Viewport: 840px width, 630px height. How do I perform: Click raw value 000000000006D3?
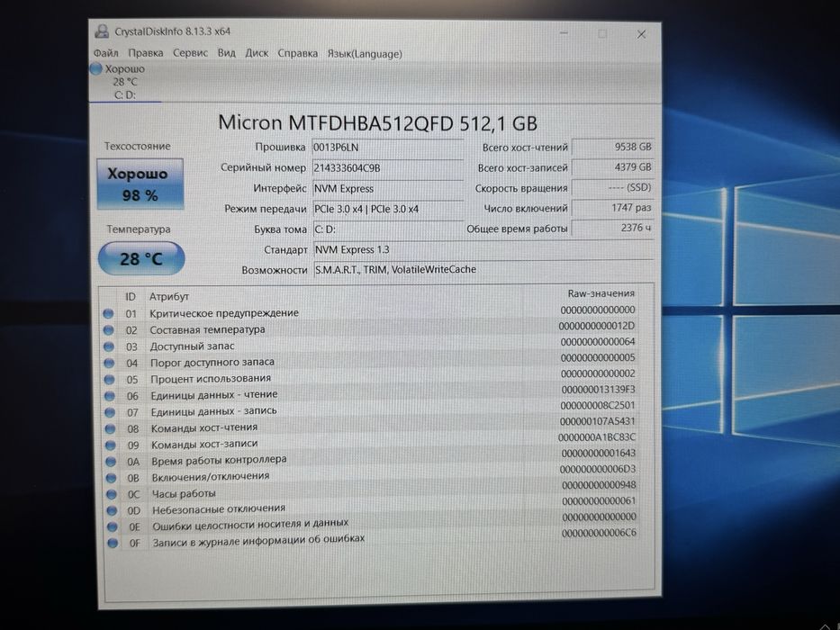tap(598, 469)
